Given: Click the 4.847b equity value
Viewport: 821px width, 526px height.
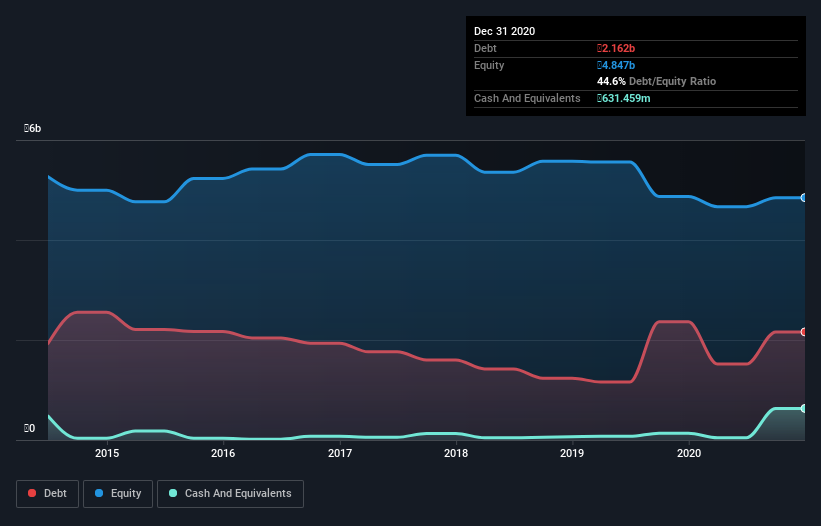Looking at the screenshot, I should click(616, 65).
